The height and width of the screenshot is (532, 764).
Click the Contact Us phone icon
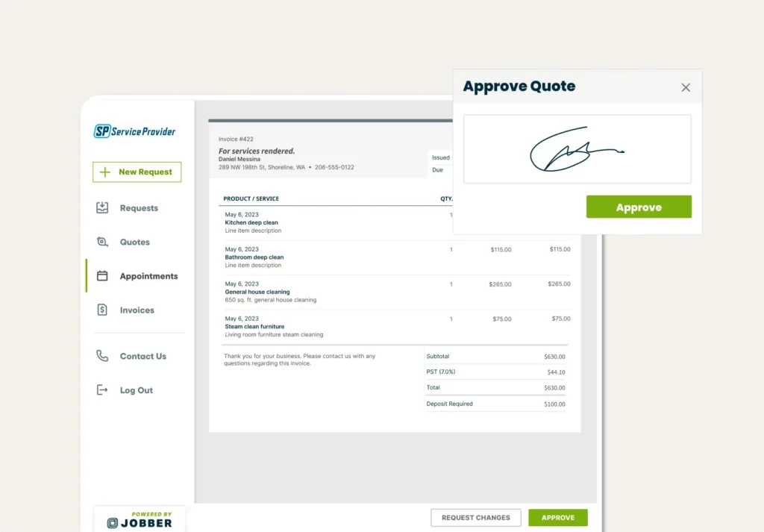tap(102, 356)
